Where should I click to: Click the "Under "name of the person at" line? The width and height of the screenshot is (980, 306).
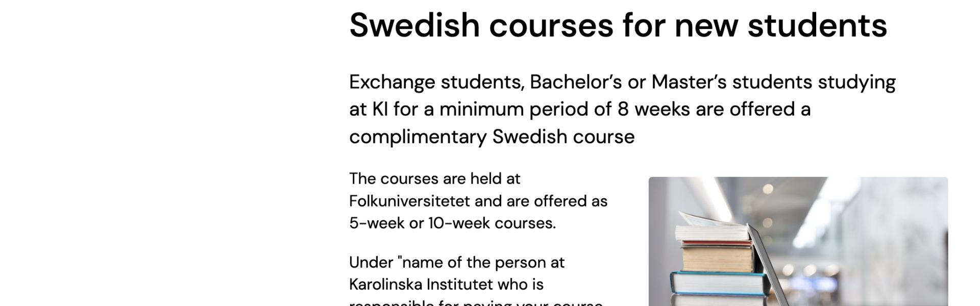click(x=457, y=262)
